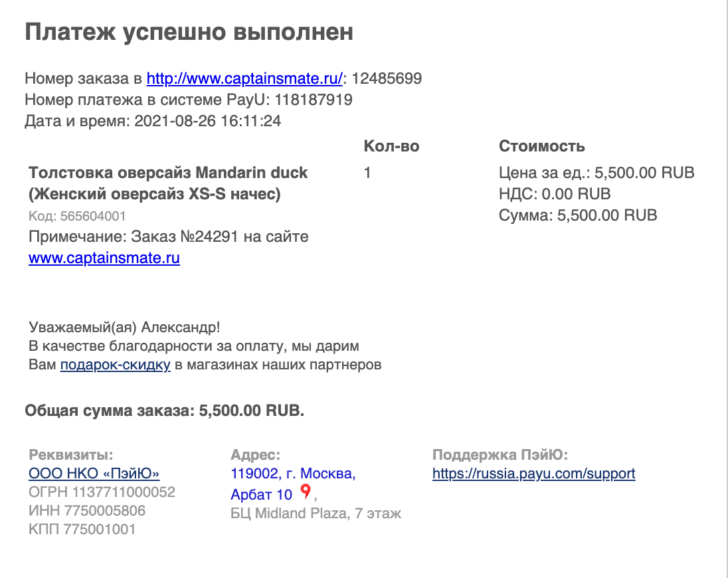
Task: Open the Арбат 10 address link
Action: point(262,494)
